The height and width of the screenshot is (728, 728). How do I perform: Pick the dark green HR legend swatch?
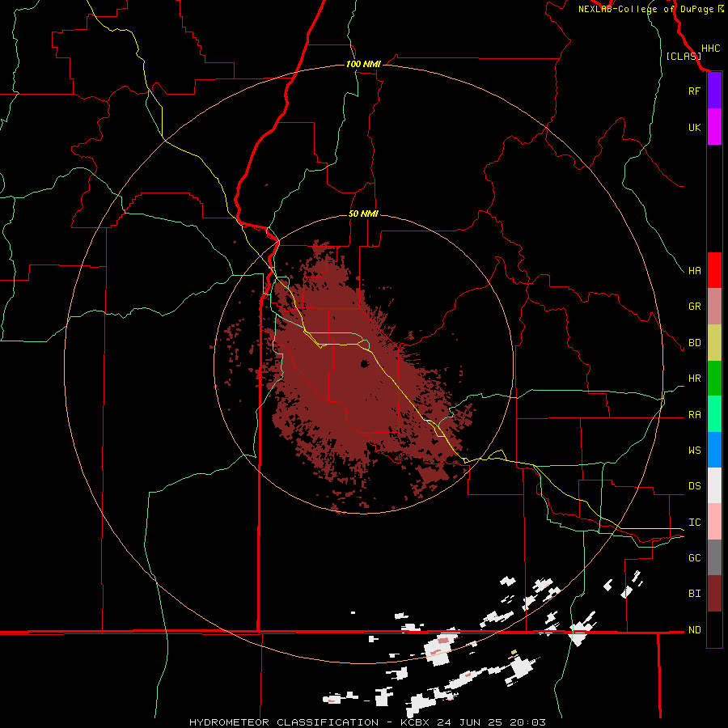pos(714,379)
